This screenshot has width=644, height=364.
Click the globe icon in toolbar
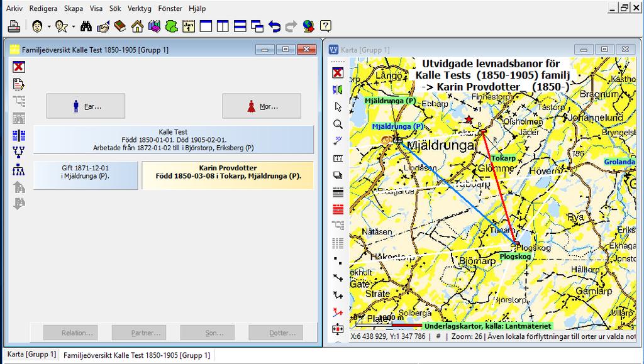308,26
